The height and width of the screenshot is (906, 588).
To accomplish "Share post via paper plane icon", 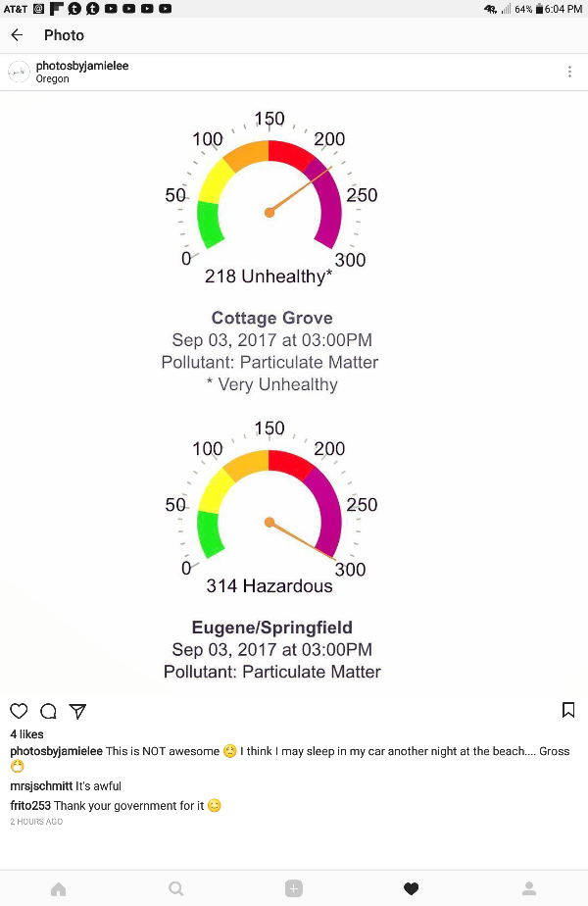I will 77,711.
